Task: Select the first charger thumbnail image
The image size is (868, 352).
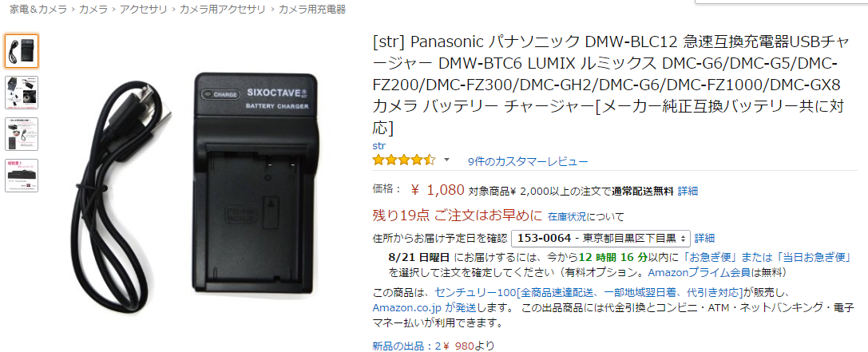Action: point(22,51)
